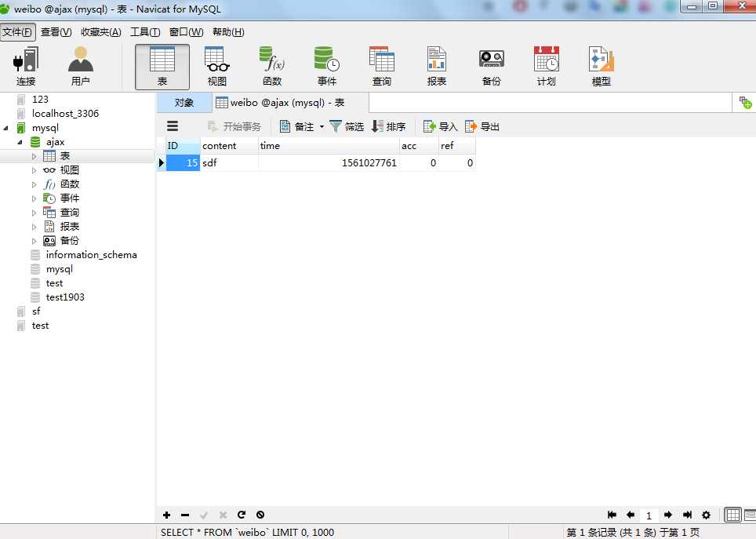The image size is (756, 539).
Task: Collapse the mysql connection node
Action: (5, 128)
